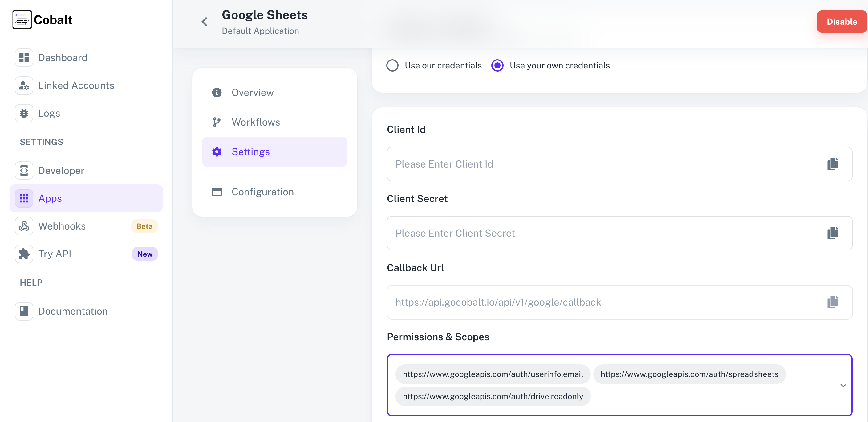This screenshot has width=868, height=422.
Task: Select the Use your own credentials option
Action: (497, 65)
